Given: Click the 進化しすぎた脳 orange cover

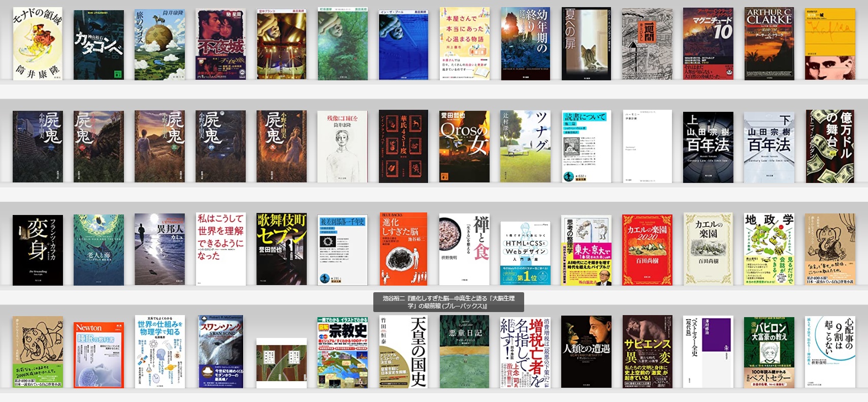Looking at the screenshot, I should click(x=403, y=249).
